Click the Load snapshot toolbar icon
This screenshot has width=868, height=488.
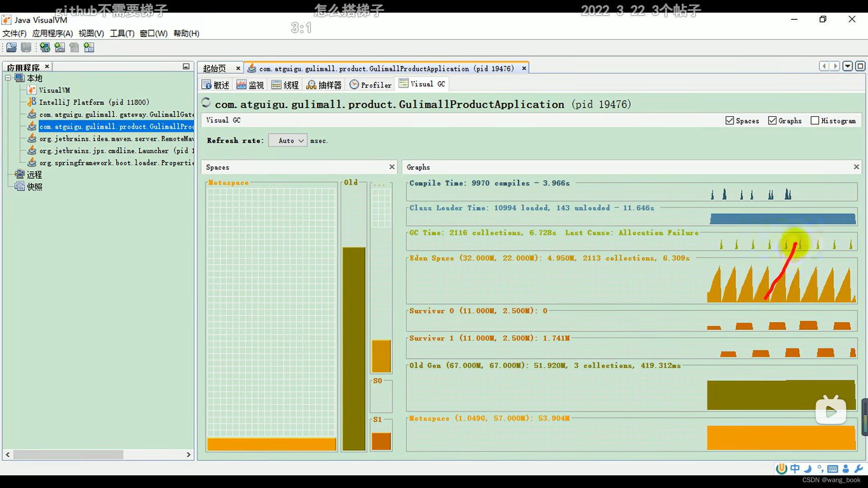click(11, 47)
